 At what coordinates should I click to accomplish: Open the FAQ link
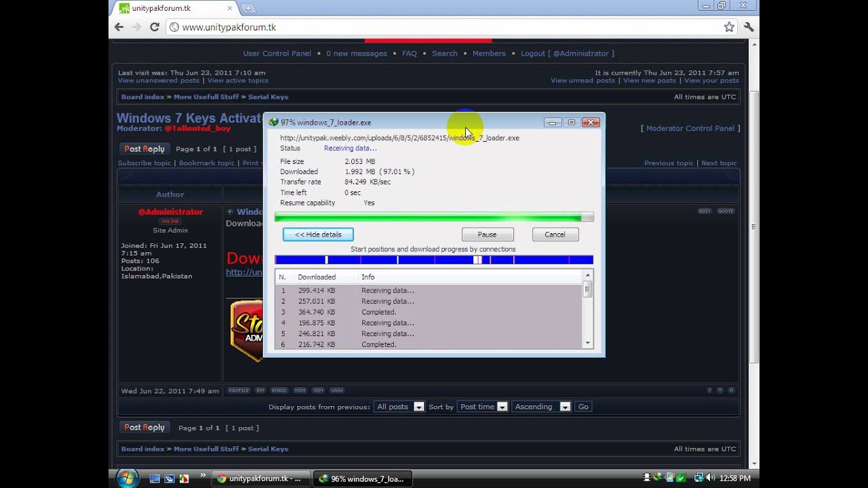point(409,54)
